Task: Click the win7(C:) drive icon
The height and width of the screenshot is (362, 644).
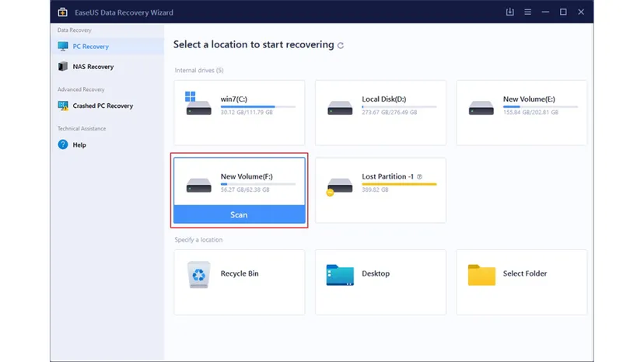Action: click(198, 103)
